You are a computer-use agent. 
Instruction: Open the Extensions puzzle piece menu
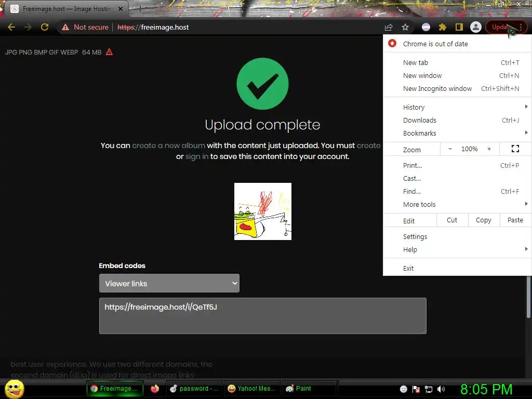pyautogui.click(x=443, y=27)
